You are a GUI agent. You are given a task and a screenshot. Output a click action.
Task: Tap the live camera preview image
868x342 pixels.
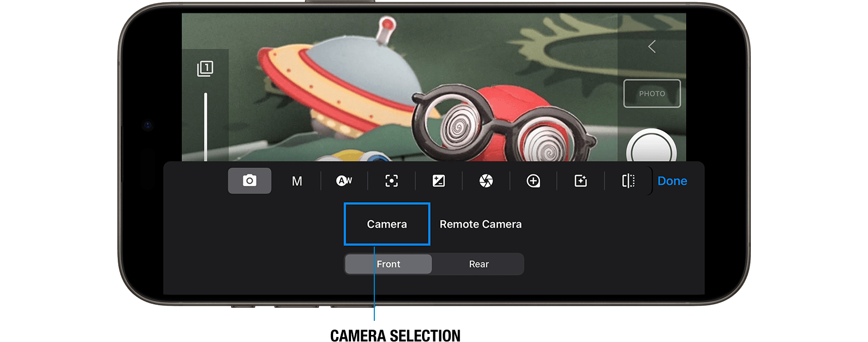(x=412, y=87)
